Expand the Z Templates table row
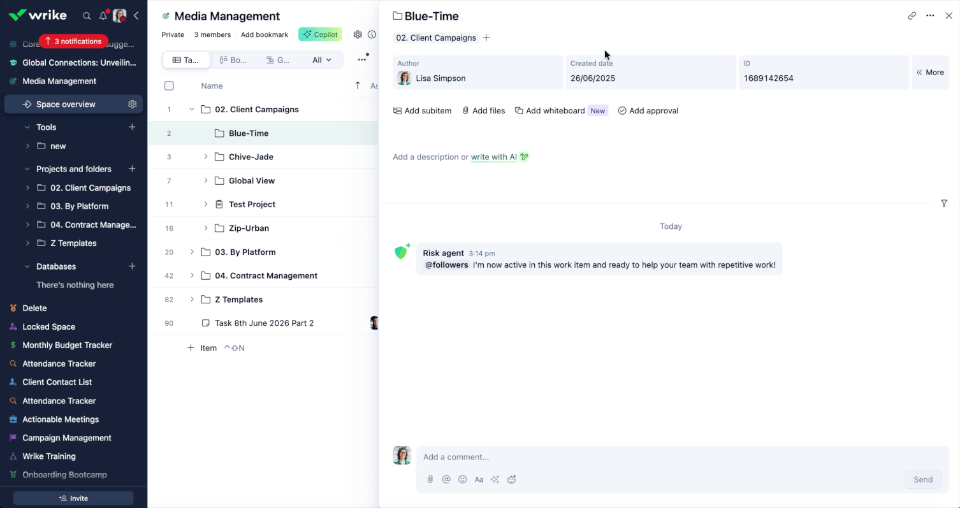 click(x=192, y=300)
